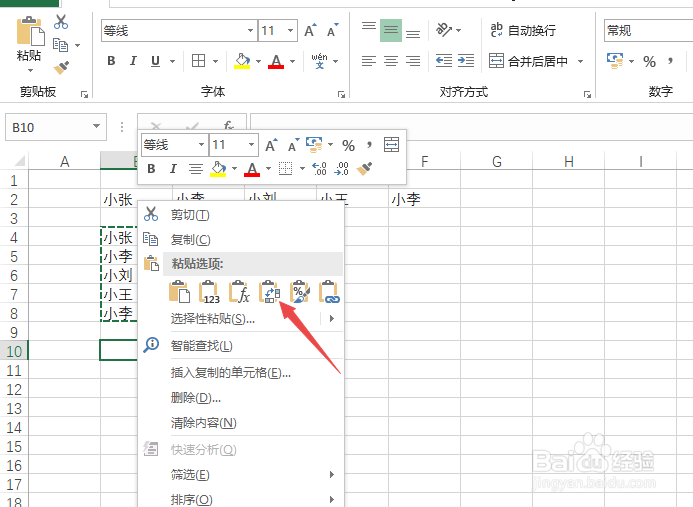Image resolution: width=693 pixels, height=507 pixels.
Task: Select row 12 header
Action: pos(14,389)
